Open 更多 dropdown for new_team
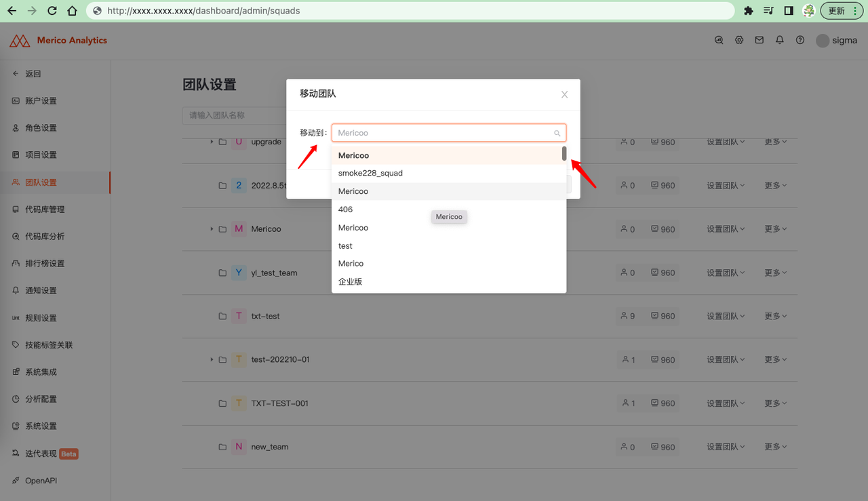Viewport: 868px width, 501px height. 776,447
